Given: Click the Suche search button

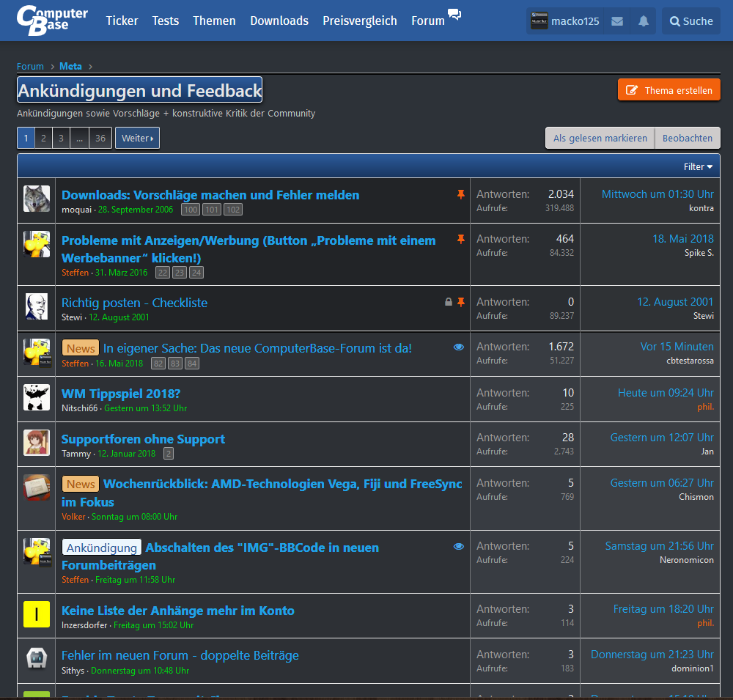Looking at the screenshot, I should pyautogui.click(x=691, y=21).
